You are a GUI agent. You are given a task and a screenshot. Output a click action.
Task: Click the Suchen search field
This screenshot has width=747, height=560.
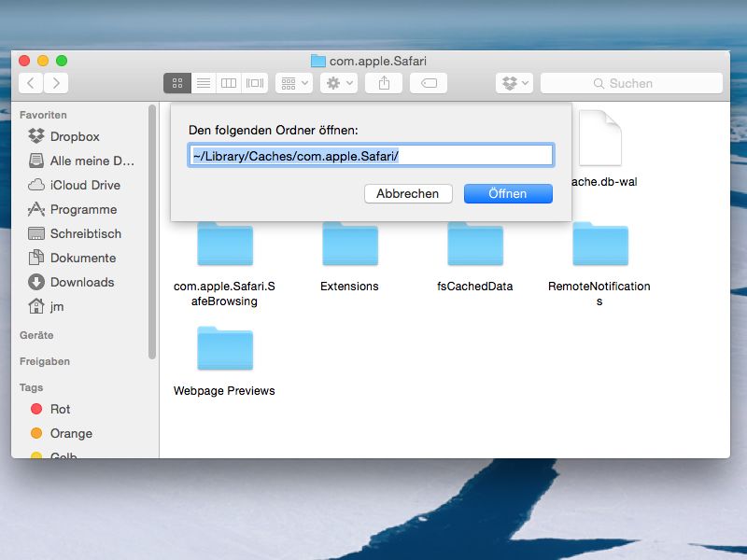(631, 83)
